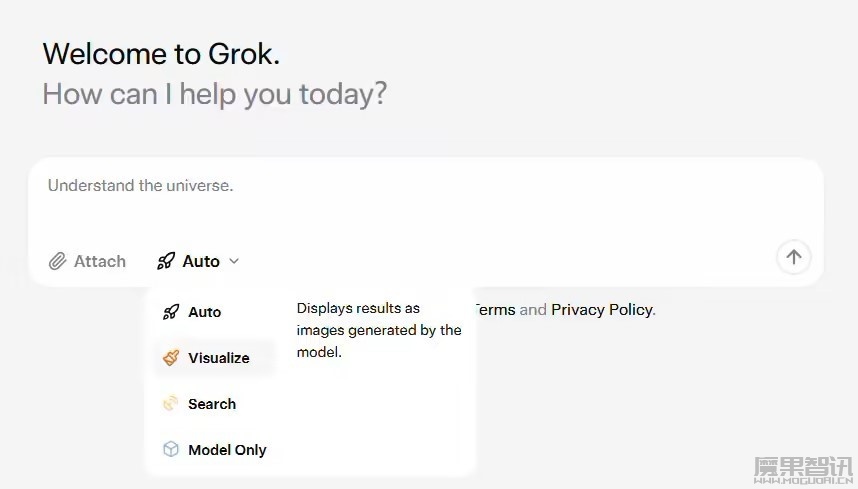This screenshot has height=489, width=858.
Task: Click the rocket icon in the mode selector
Action: (166, 261)
